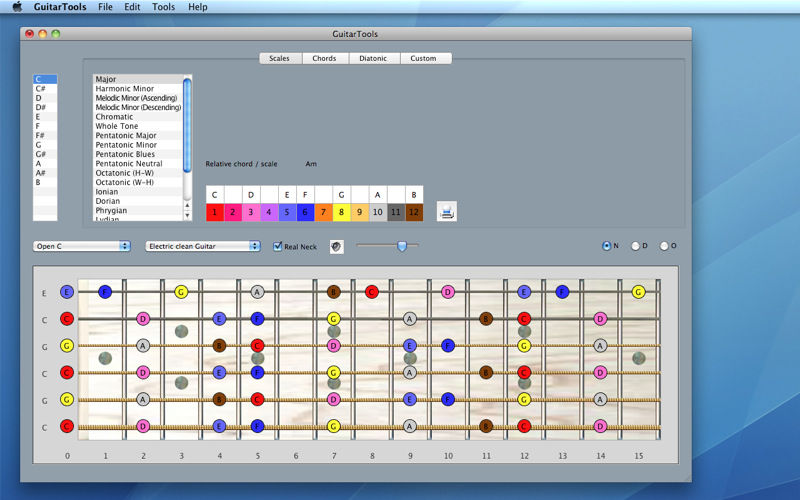The width and height of the screenshot is (800, 500).
Task: Click the printer icon beside the color legend
Action: pos(447,211)
